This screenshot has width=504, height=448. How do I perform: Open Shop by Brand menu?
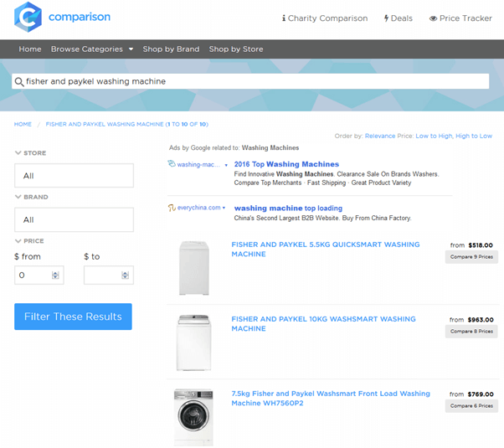[171, 49]
